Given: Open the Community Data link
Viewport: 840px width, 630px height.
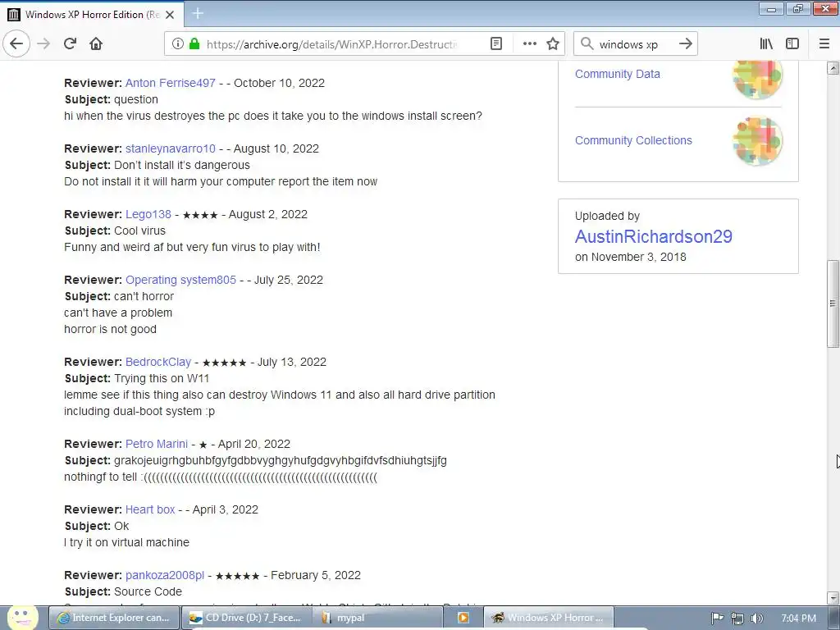Looking at the screenshot, I should click(x=617, y=74).
